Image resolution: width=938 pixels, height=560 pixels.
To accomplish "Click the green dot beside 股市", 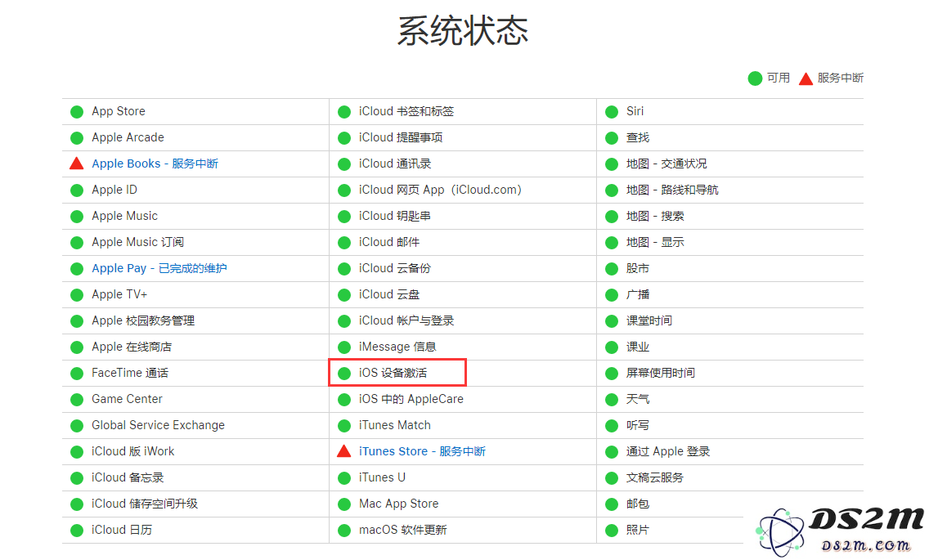I will tap(612, 269).
